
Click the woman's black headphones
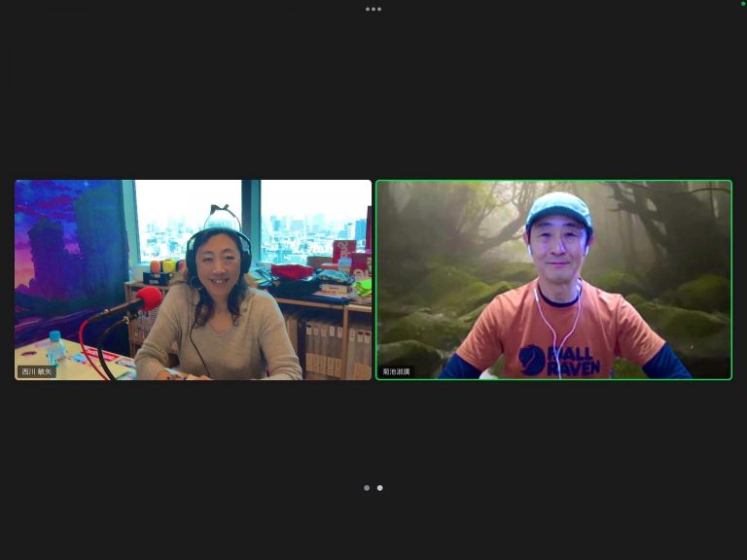193,251
